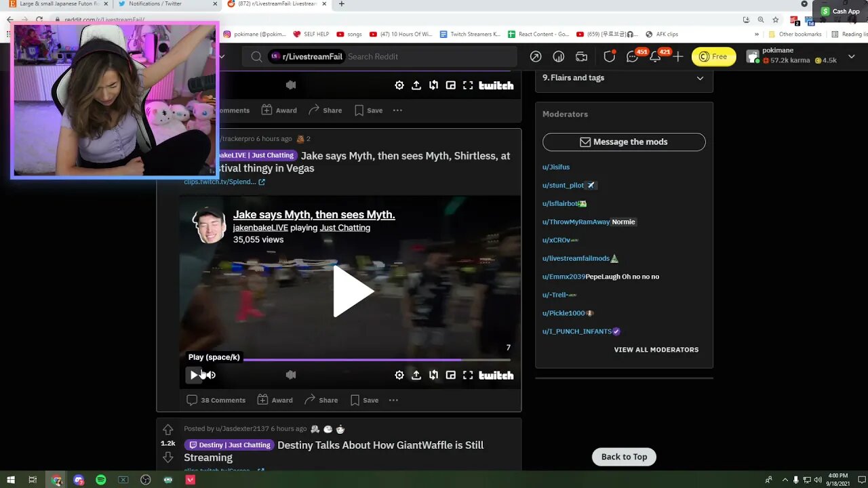This screenshot has height=488, width=868.
Task: Open a new browser tab with plus
Action: click(x=341, y=4)
